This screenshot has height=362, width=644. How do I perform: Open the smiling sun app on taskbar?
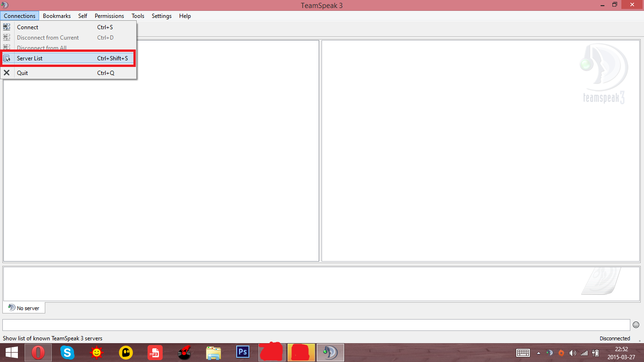(x=97, y=353)
